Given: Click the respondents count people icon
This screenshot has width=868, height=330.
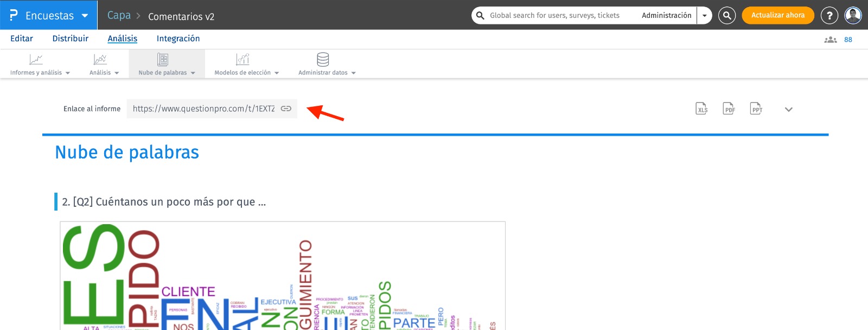Looking at the screenshot, I should (x=831, y=40).
